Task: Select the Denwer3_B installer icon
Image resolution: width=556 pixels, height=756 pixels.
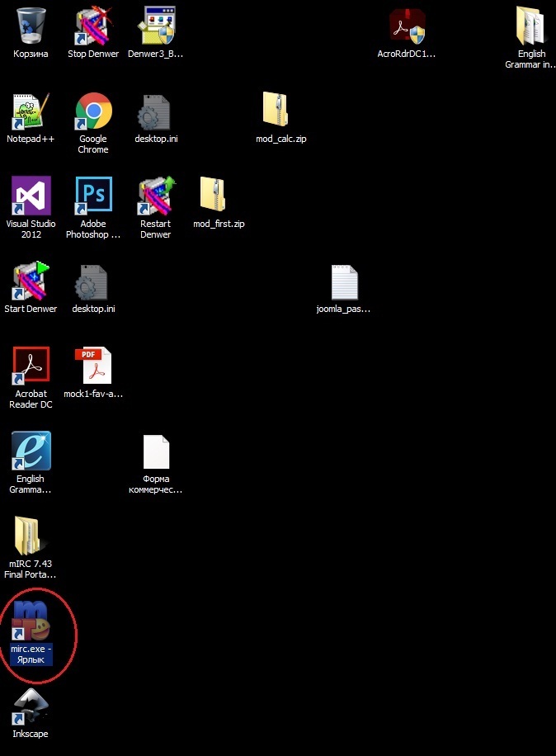Action: click(x=155, y=26)
